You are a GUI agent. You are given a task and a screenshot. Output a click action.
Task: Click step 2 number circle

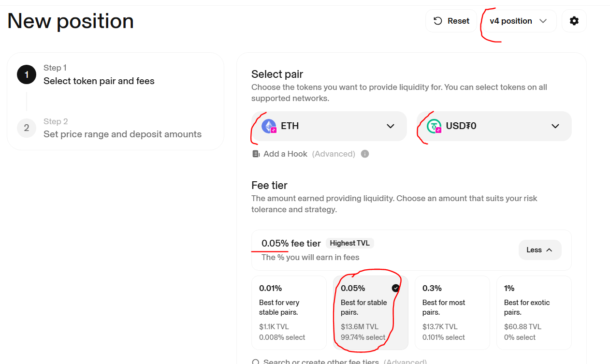coord(27,128)
